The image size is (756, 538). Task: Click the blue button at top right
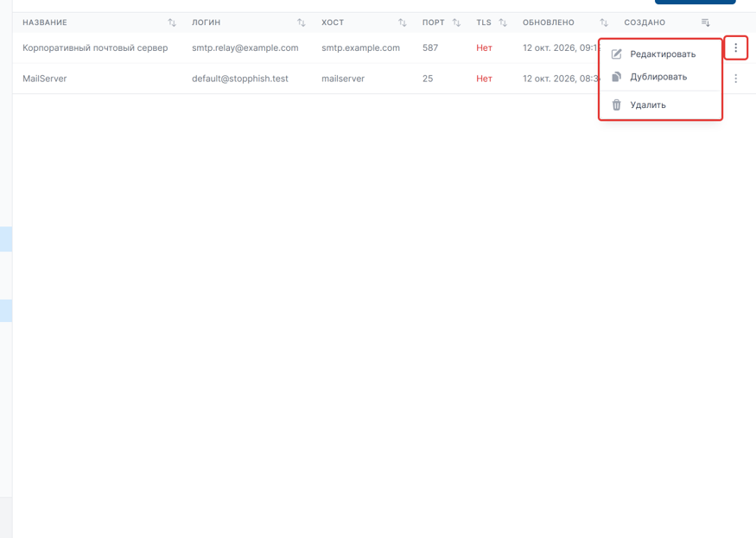coord(696,2)
